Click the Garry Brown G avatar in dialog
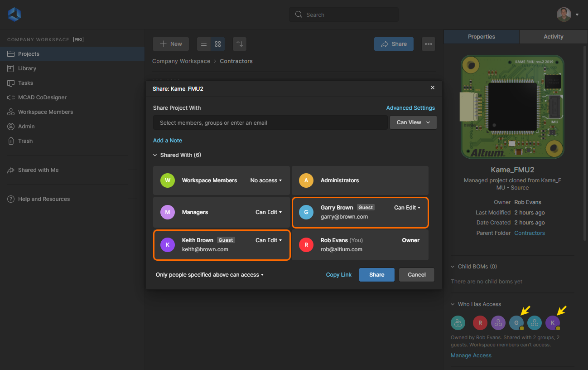 (x=306, y=212)
